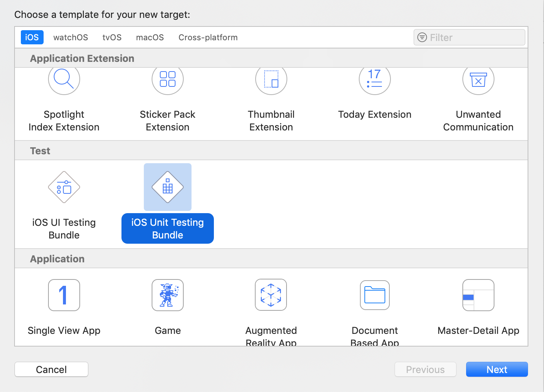
Task: Show Cross-platform templates tab
Action: [x=208, y=38]
